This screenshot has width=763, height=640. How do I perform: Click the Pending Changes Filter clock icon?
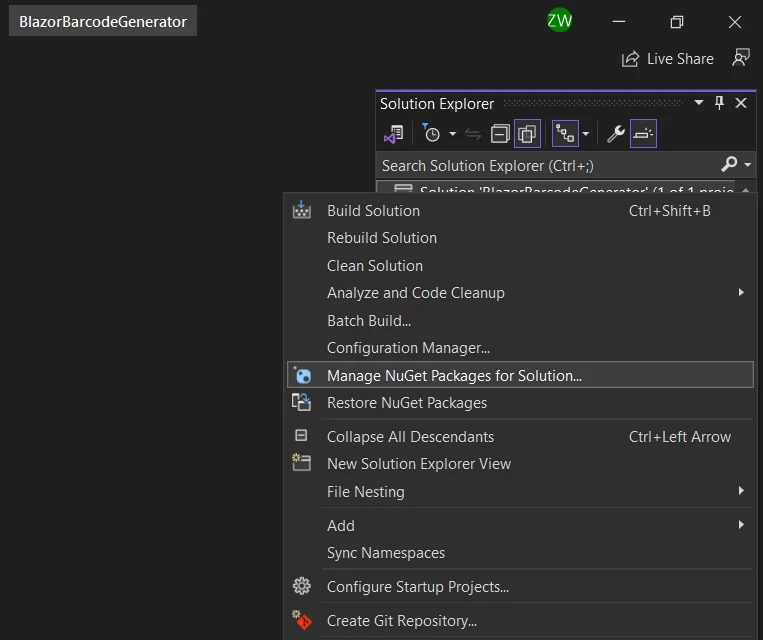431,134
